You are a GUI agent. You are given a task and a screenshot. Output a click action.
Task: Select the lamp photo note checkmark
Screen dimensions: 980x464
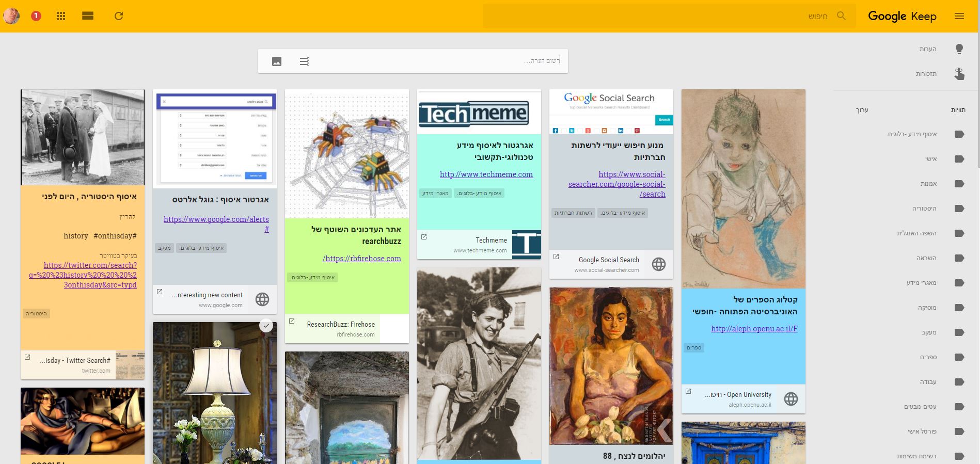click(265, 326)
